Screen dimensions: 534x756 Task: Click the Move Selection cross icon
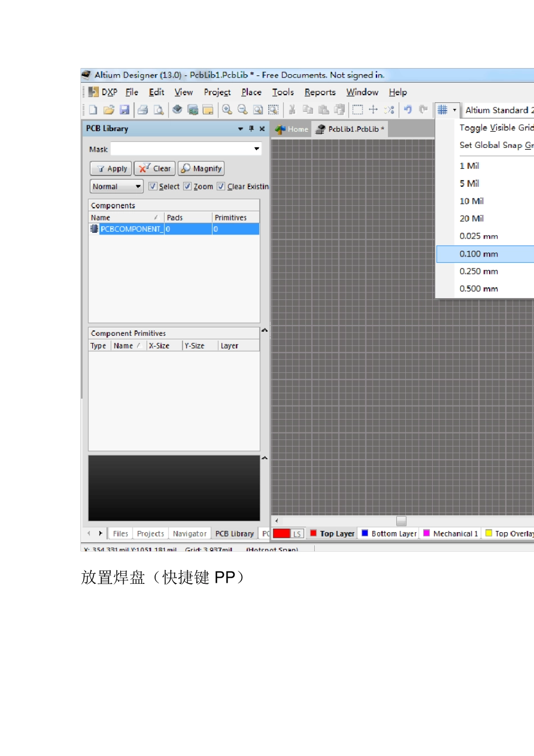(x=373, y=110)
